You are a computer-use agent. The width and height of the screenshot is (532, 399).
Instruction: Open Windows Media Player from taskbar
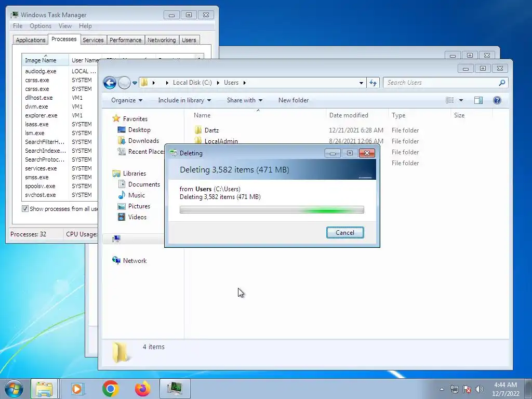77,389
